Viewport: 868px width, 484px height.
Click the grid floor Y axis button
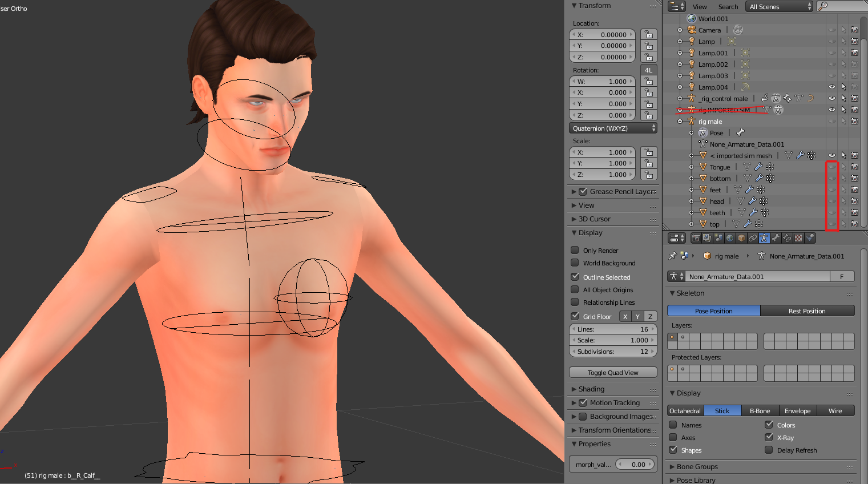click(x=638, y=316)
